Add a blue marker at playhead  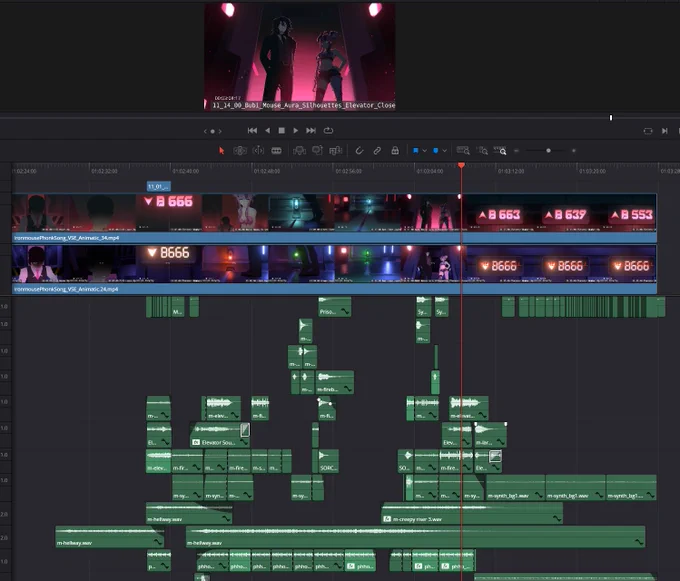click(x=436, y=150)
